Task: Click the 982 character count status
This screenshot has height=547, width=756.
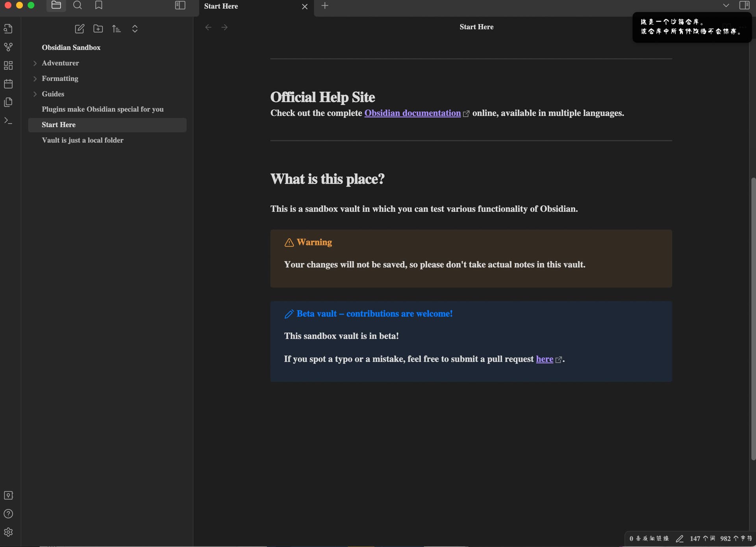Action: click(x=736, y=538)
